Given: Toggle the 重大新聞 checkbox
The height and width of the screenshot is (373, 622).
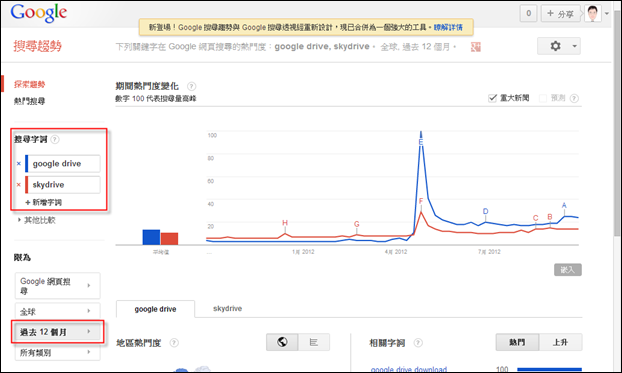Looking at the screenshot, I should coord(493,98).
